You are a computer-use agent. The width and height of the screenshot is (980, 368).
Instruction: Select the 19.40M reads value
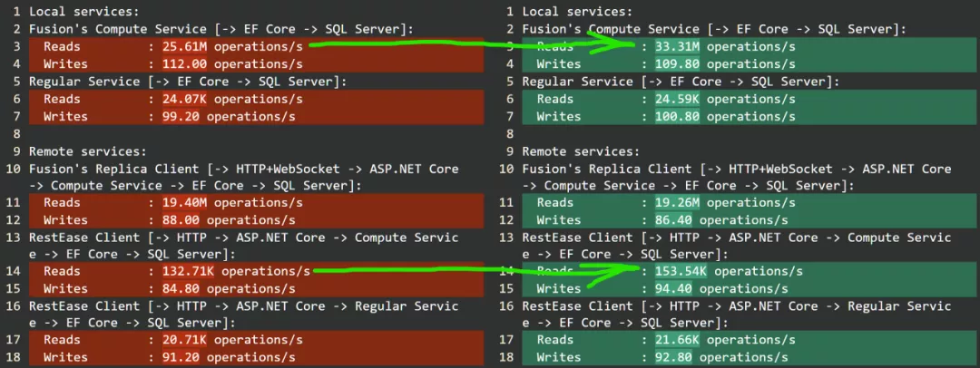pyautogui.click(x=184, y=203)
